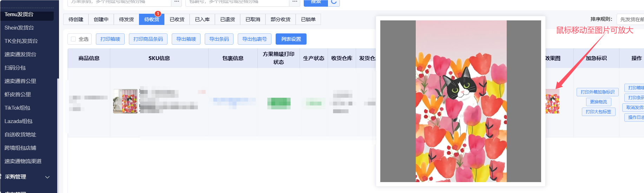Open 速卖通物流渠道 sidebar item
Screen dimensions: 644x193
pyautogui.click(x=23, y=161)
